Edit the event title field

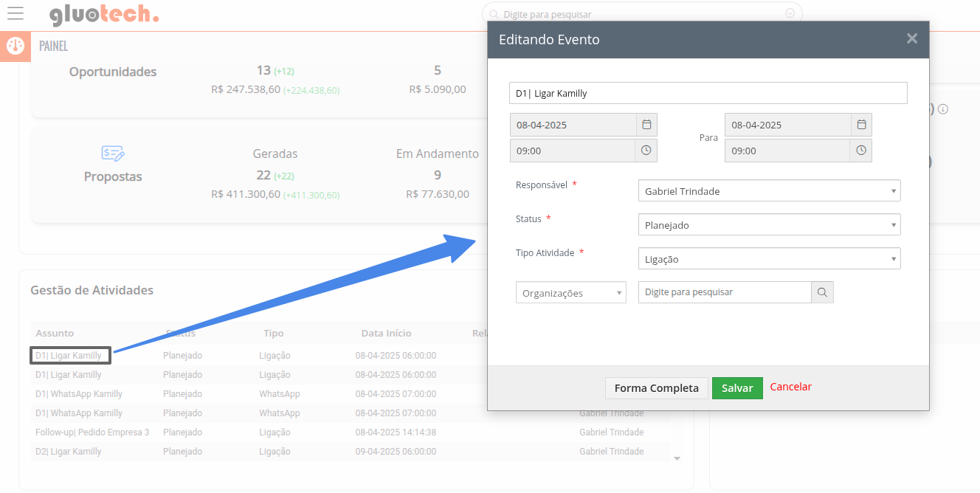coord(707,93)
